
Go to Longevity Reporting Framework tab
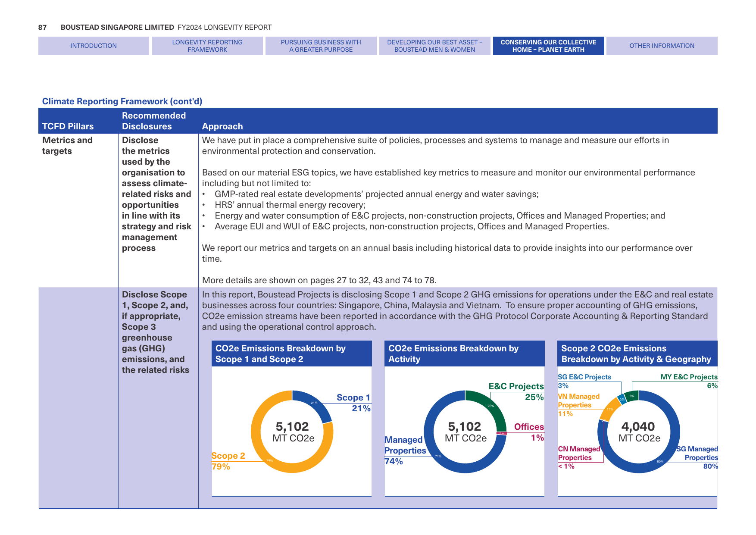[x=207, y=46]
